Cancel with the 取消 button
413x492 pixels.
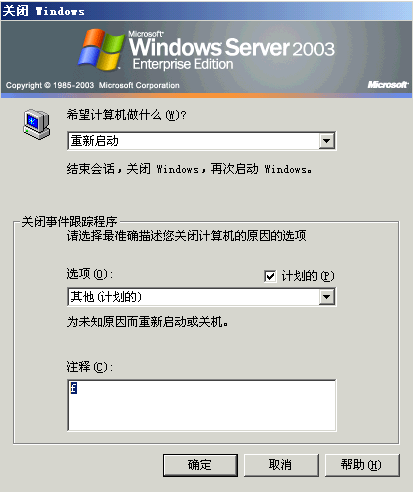(281, 465)
